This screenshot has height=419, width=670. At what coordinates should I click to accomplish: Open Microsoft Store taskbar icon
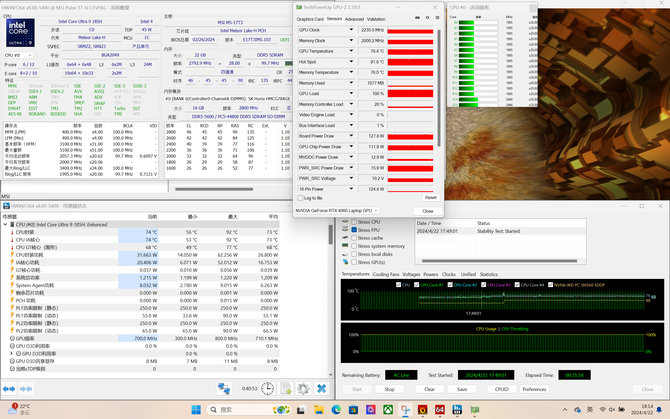[353, 410]
